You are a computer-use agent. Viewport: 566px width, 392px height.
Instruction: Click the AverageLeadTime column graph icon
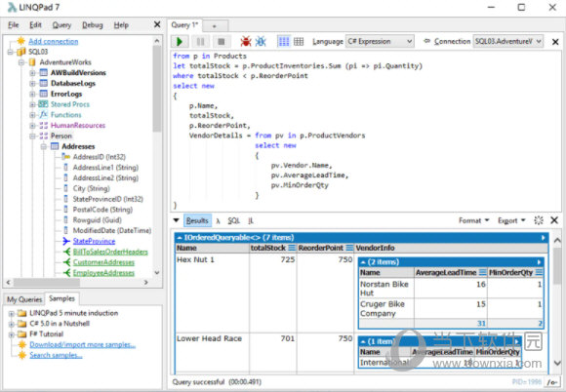click(483, 273)
